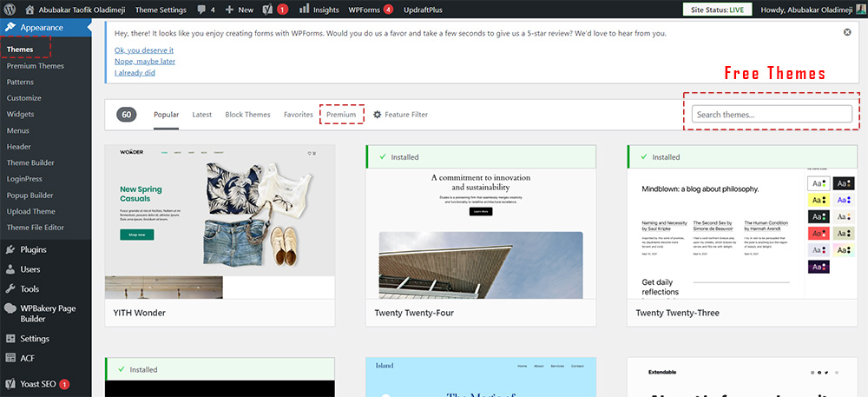This screenshot has height=397, width=868.
Task: Dismiss the WPForms review notice
Action: [x=847, y=33]
